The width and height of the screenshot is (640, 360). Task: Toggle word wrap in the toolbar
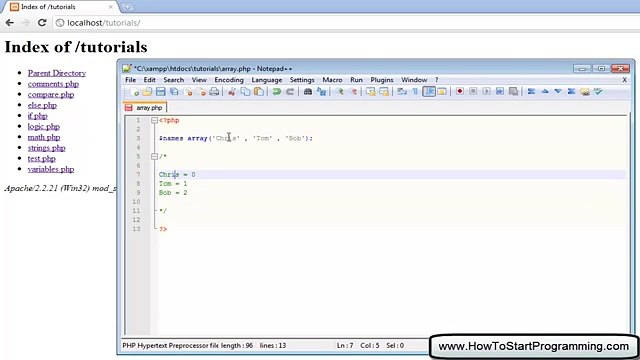pyautogui.click(x=402, y=92)
